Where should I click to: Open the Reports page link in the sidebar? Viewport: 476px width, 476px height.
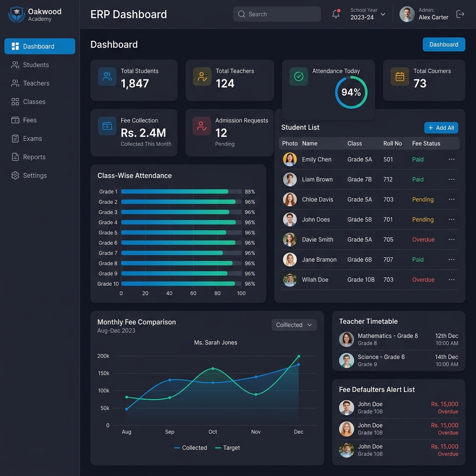40,157
